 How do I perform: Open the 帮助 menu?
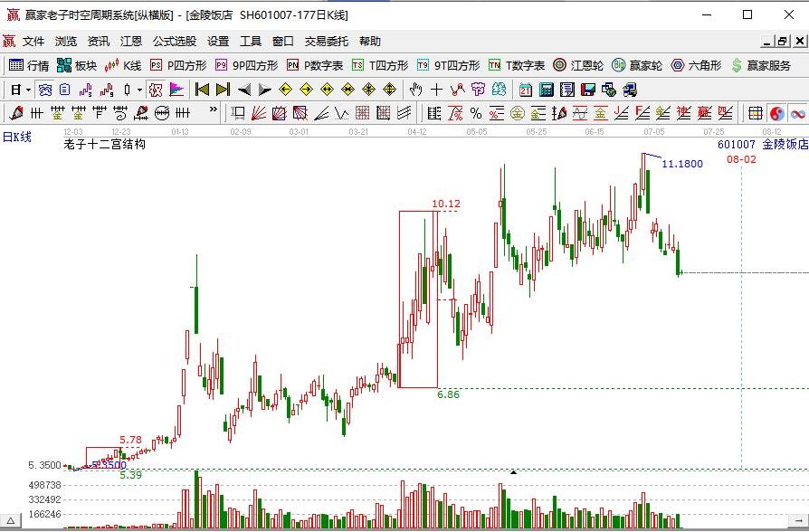370,42
